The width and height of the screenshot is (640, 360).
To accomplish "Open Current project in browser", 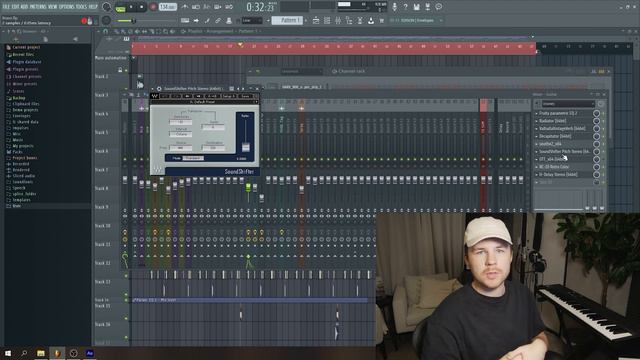I will (x=26, y=47).
